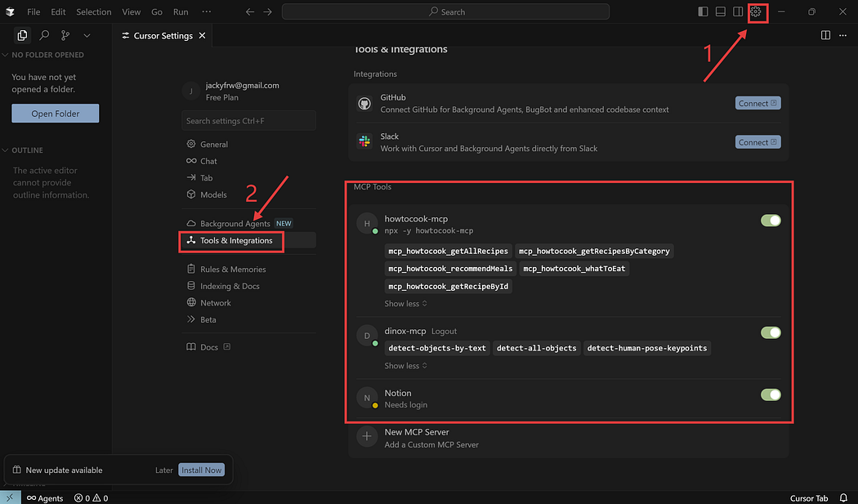Collapse howtocook-mcp tools with Show less
Screen dimensions: 858x504
[405, 304]
